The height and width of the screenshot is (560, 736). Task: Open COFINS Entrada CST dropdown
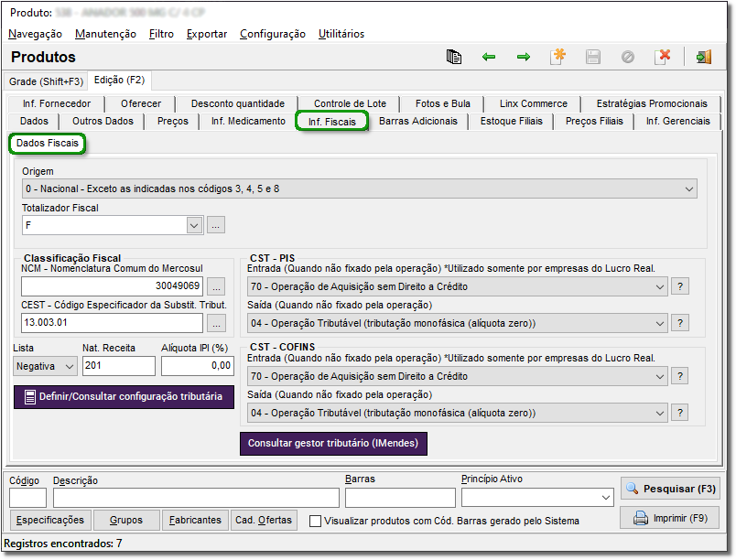click(659, 376)
